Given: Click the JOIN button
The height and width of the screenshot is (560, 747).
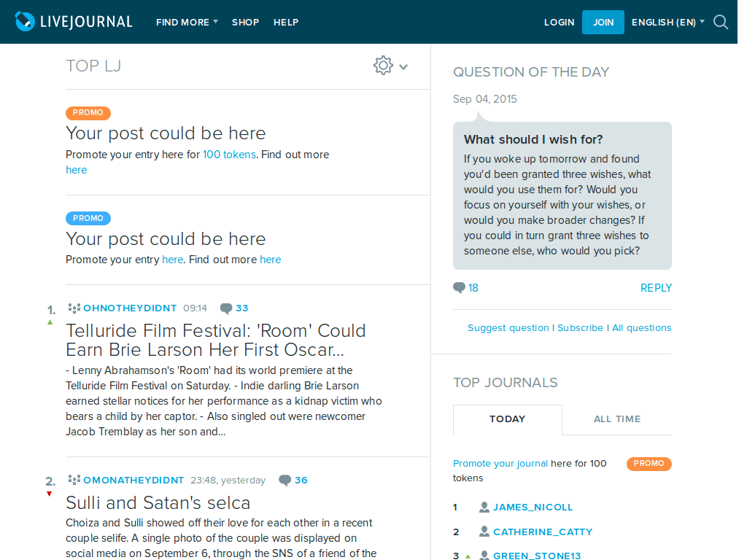Looking at the screenshot, I should click(603, 23).
